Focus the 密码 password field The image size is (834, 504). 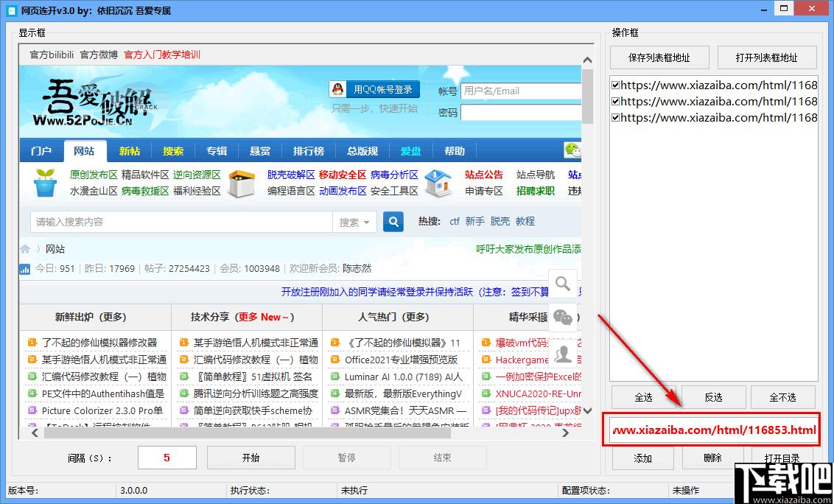coord(522,112)
